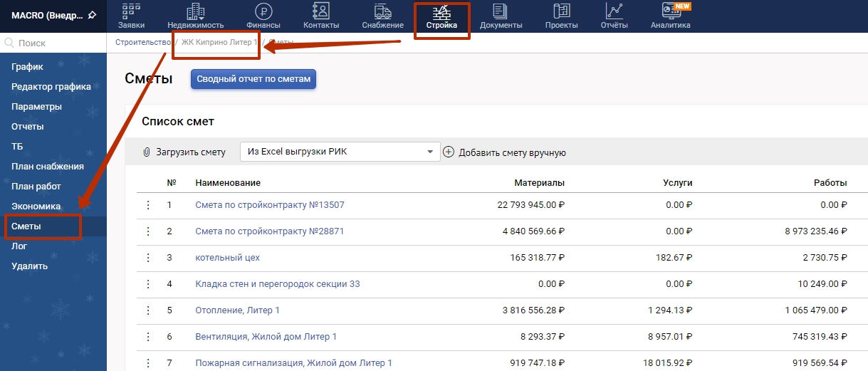Open the Контакты icon
868x371 pixels.
coord(321,11)
